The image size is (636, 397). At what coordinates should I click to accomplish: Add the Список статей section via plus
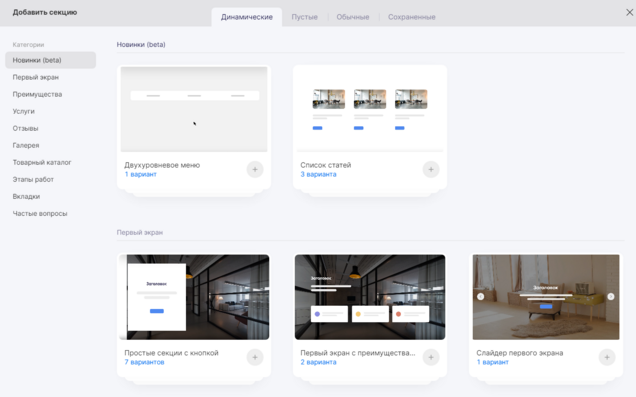click(431, 170)
